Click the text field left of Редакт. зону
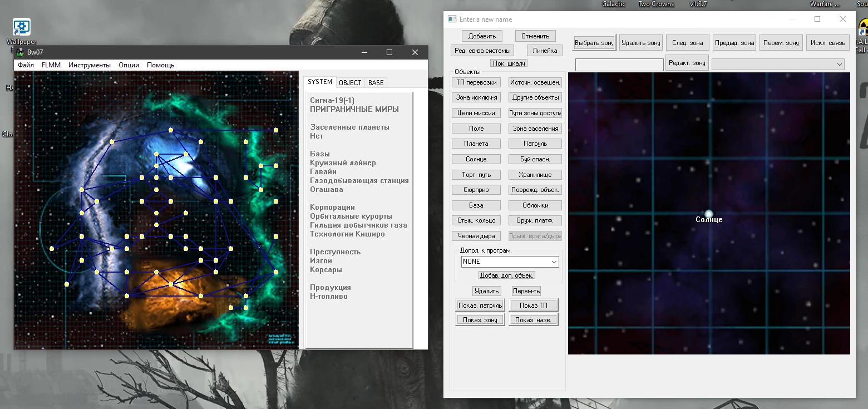Image resolution: width=868 pixels, height=409 pixels. [x=619, y=65]
